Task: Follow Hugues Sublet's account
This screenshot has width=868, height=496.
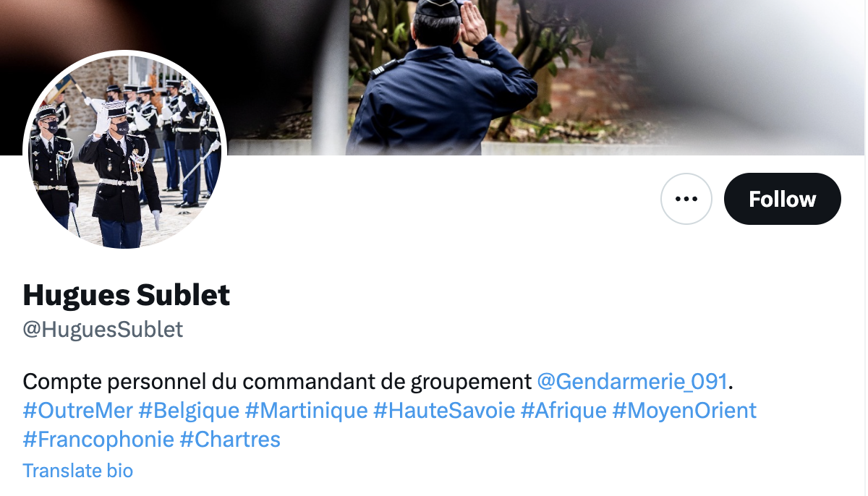Action: 782,199
